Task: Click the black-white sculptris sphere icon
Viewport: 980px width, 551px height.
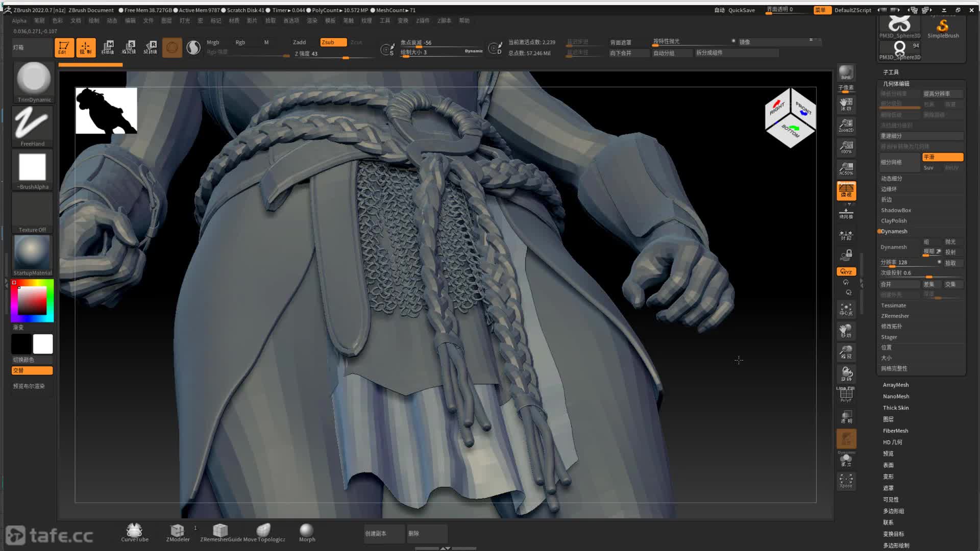Action: tap(193, 47)
